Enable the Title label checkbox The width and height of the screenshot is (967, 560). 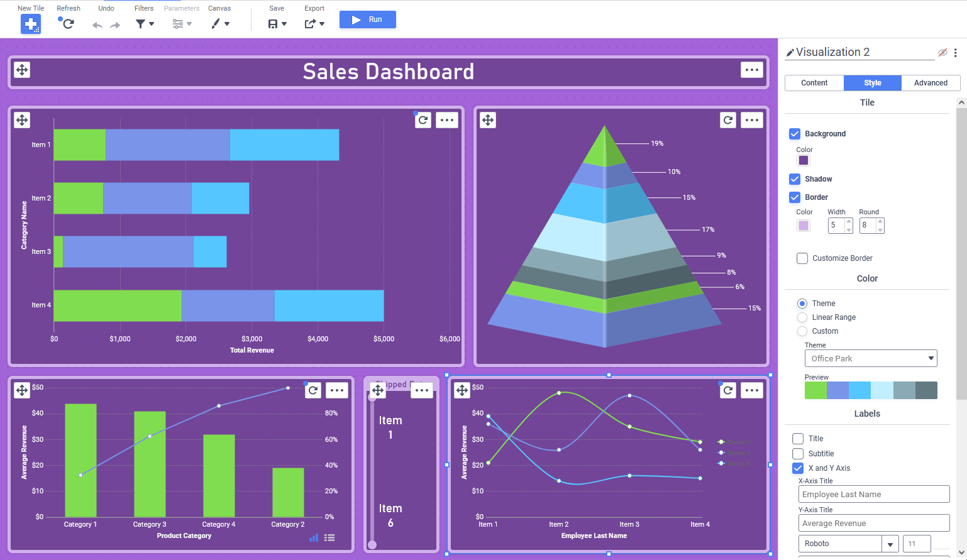[798, 439]
